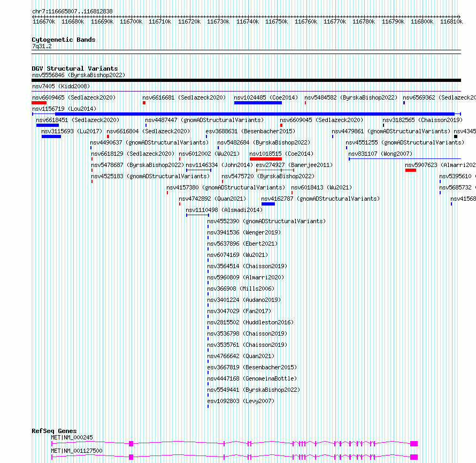The height and width of the screenshot is (463, 476).
Task: Click nsv5637896 (Ebert2021) label
Action: tap(242, 244)
